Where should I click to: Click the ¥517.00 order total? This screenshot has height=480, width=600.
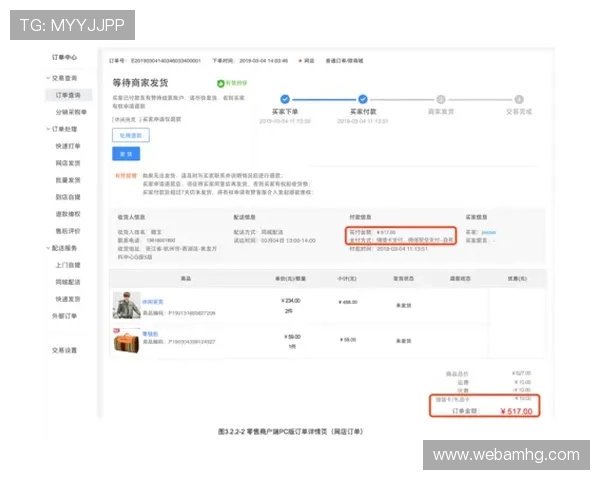517,411
